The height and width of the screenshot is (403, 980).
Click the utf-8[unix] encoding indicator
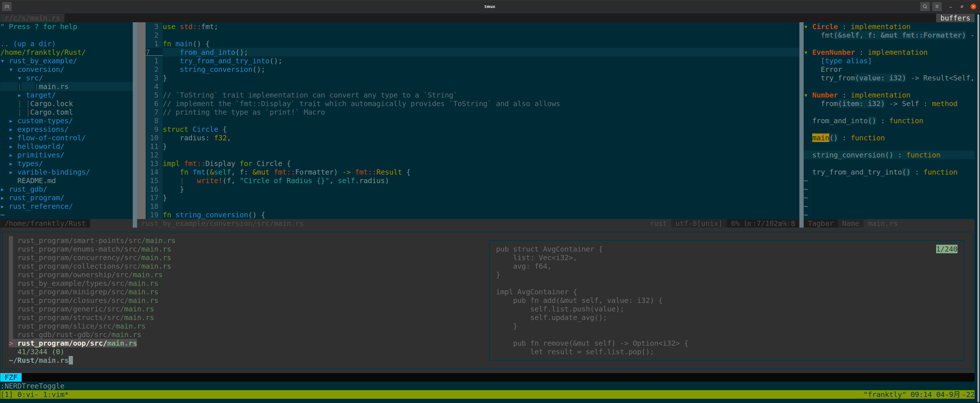699,224
